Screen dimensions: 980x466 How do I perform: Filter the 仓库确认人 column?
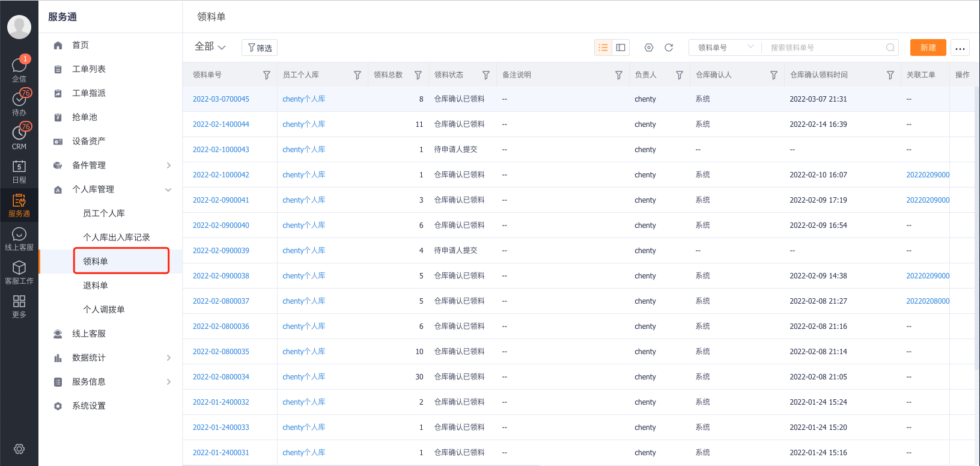774,75
